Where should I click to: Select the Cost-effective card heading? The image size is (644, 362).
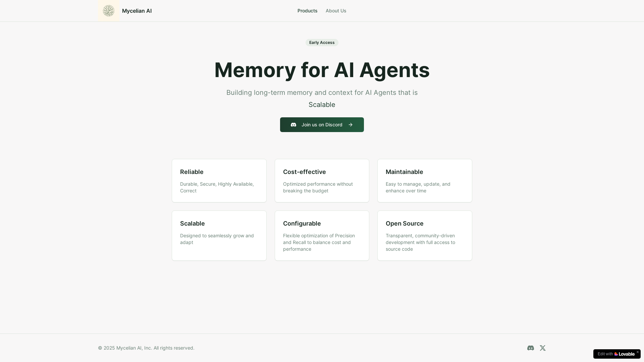pos(305,172)
